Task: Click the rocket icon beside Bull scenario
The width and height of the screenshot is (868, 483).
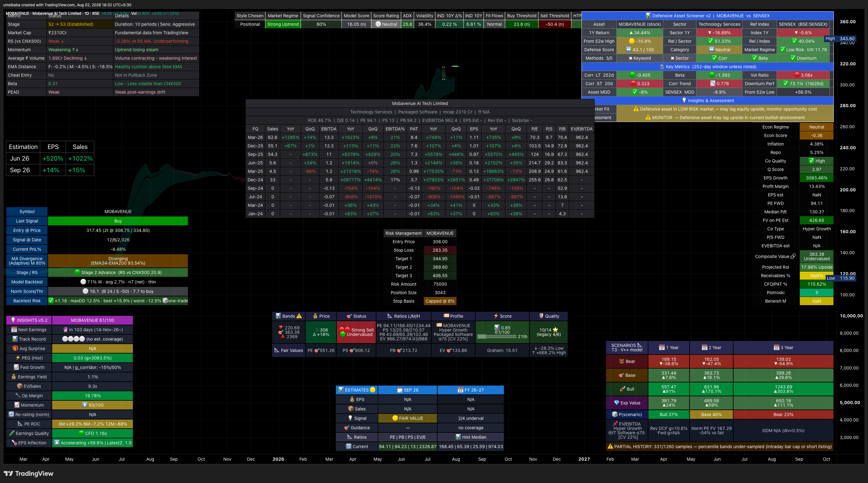Action: click(x=622, y=389)
